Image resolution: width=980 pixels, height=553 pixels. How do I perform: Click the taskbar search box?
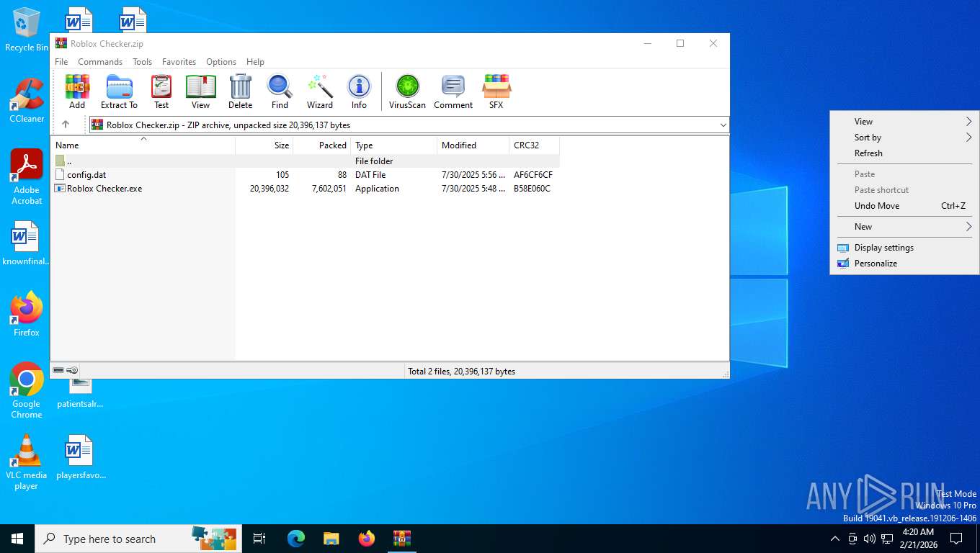(x=137, y=539)
